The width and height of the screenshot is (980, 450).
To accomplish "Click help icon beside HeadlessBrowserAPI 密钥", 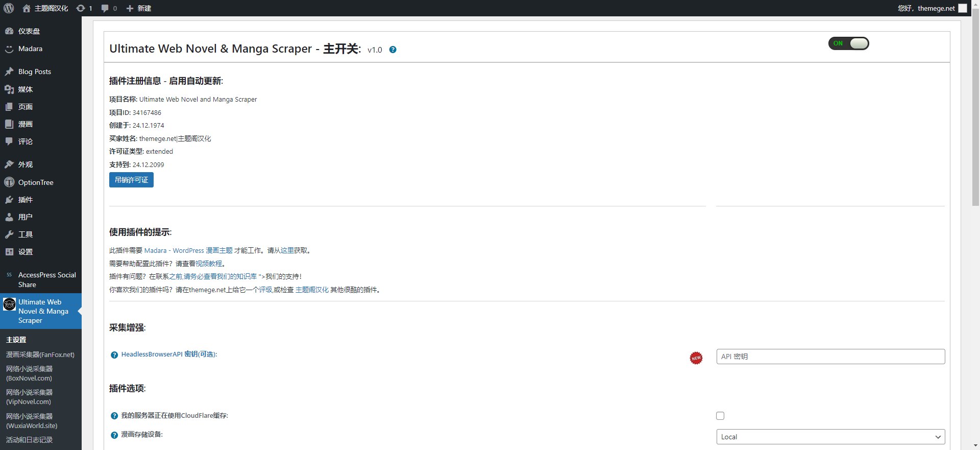I will click(114, 355).
